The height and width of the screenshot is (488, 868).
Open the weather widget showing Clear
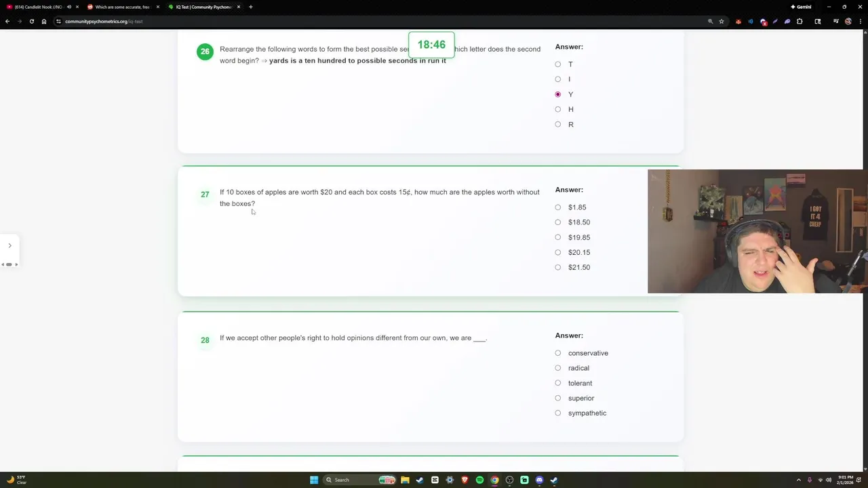pyautogui.click(x=17, y=480)
